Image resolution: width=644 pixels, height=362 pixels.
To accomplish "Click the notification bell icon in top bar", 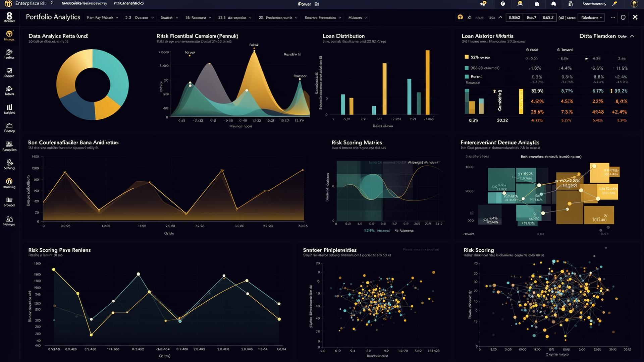I will click(x=554, y=4).
